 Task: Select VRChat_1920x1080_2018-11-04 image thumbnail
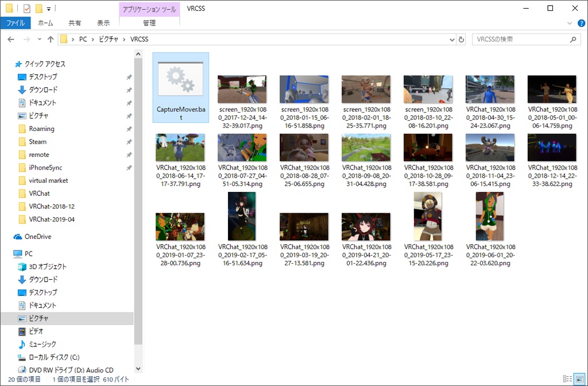[490, 148]
